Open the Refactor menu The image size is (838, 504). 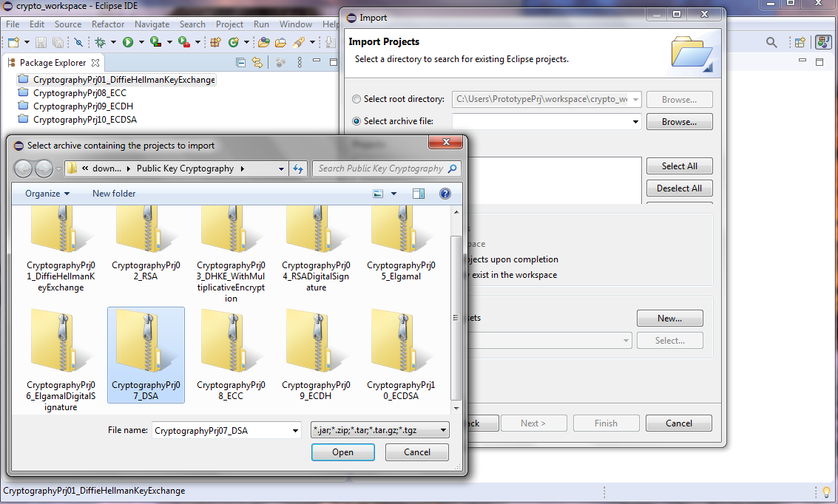(108, 24)
